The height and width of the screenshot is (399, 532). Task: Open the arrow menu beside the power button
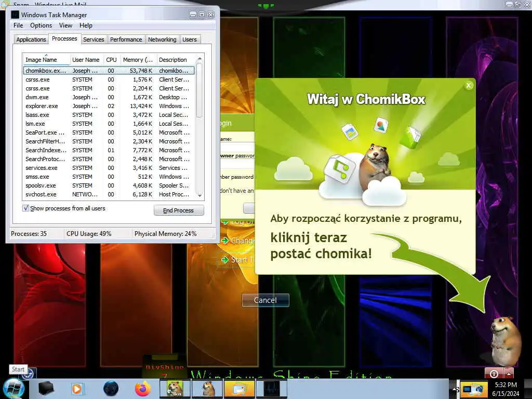509,373
